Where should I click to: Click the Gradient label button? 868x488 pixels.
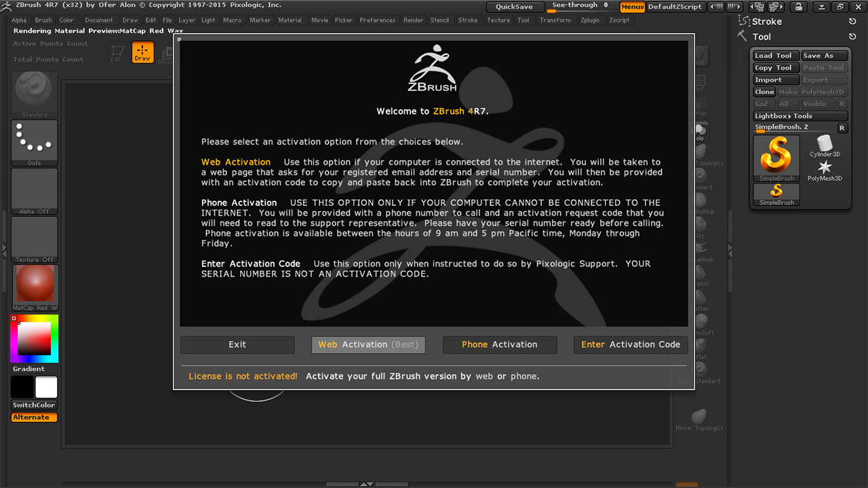click(x=29, y=369)
